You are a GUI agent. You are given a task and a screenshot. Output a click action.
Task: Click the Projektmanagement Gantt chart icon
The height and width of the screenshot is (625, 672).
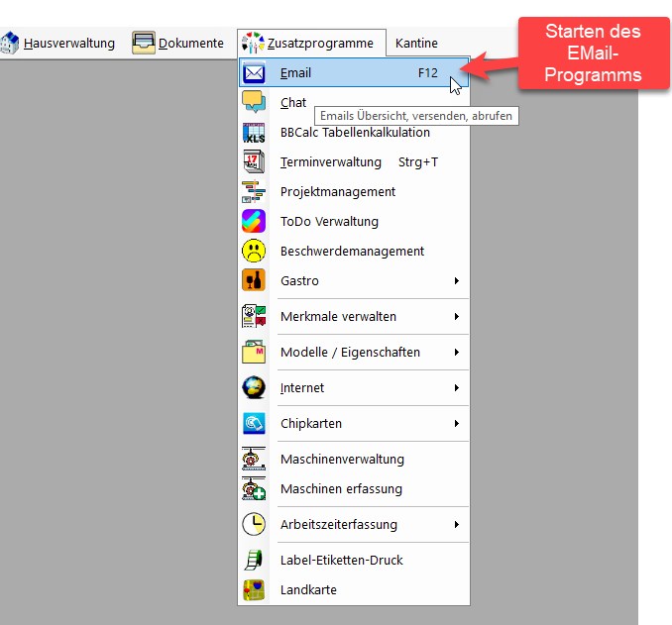[254, 191]
